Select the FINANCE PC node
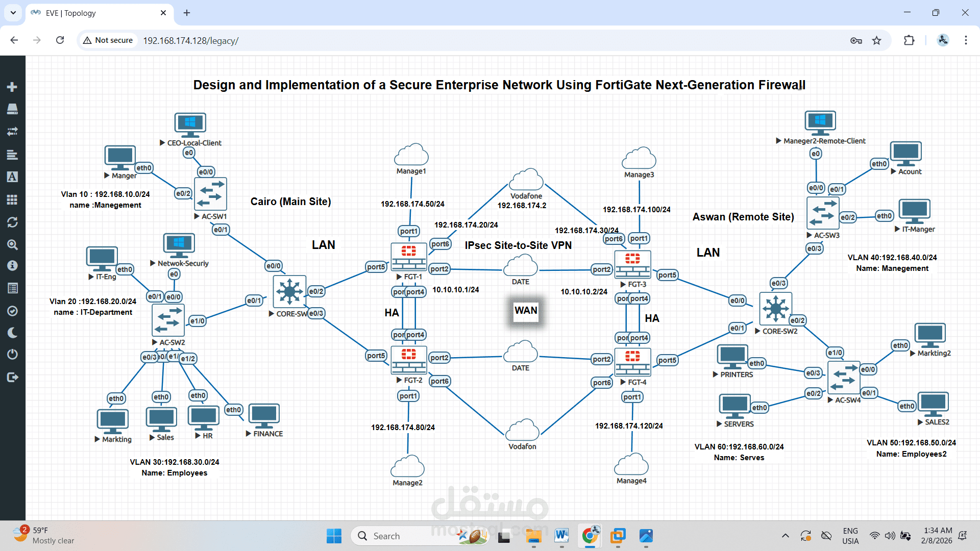This screenshot has width=980, height=551. click(264, 416)
